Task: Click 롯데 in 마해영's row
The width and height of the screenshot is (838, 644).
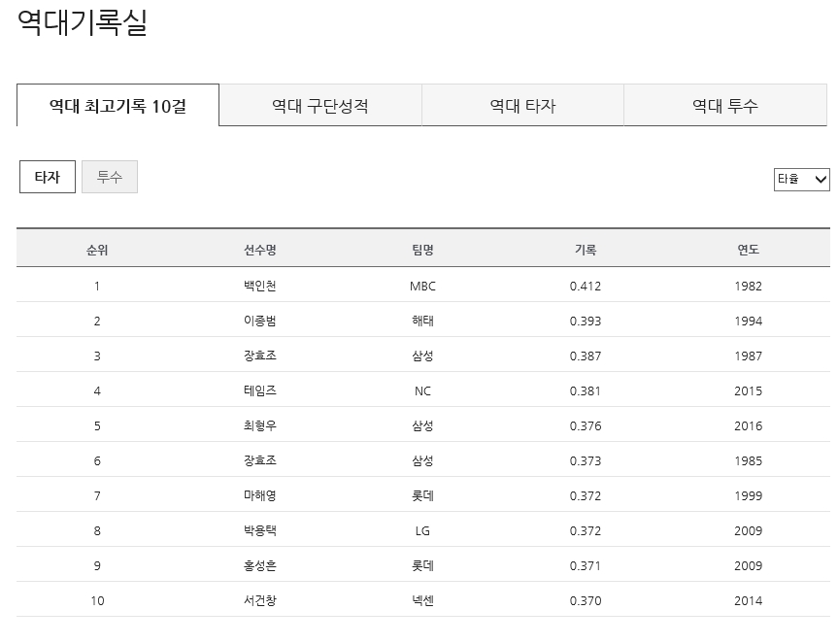Action: [422, 496]
